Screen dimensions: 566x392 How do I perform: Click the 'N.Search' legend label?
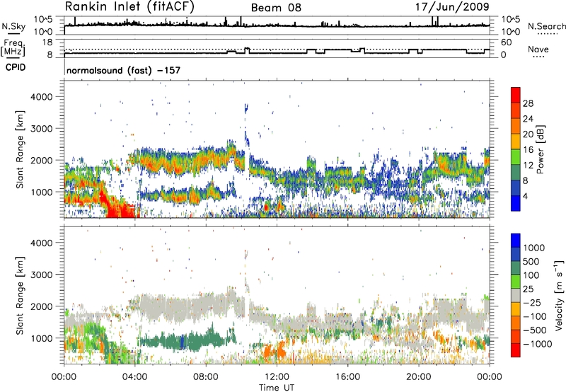[x=546, y=26]
